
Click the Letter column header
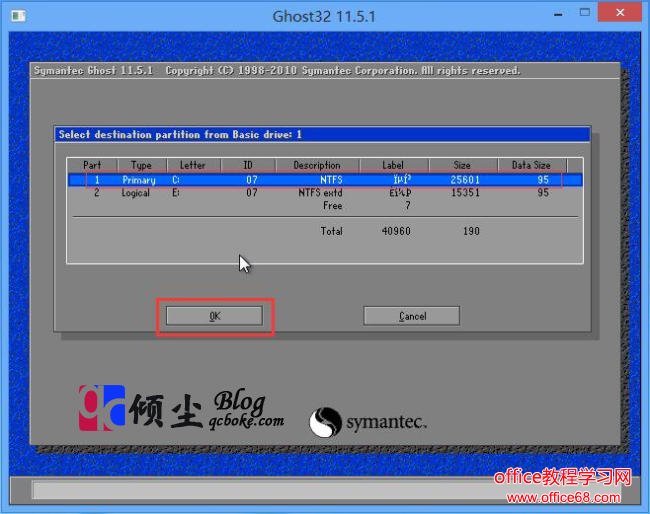tap(193, 165)
